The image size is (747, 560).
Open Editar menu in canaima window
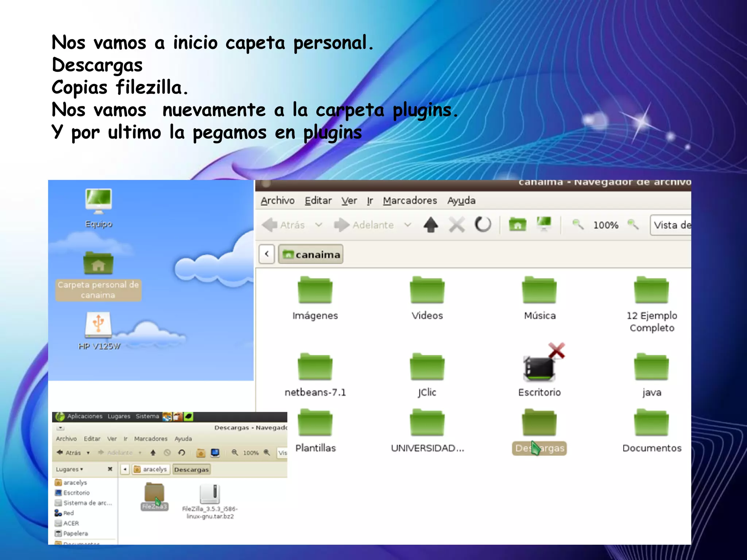pyautogui.click(x=318, y=201)
